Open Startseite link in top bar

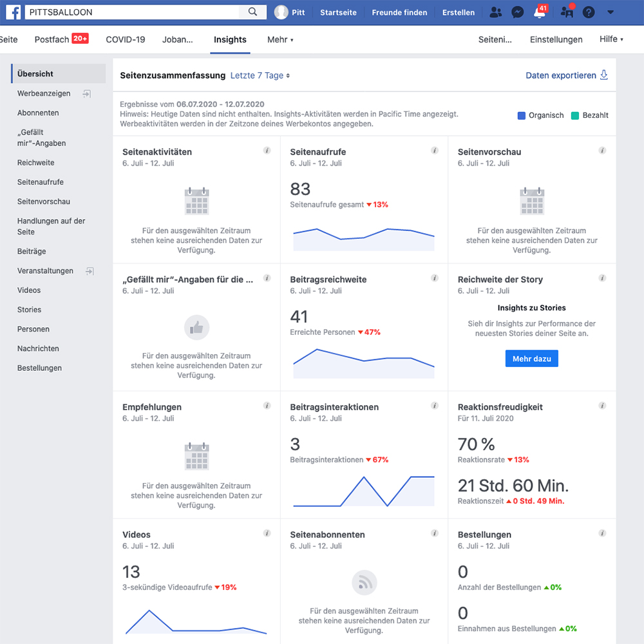tap(338, 12)
